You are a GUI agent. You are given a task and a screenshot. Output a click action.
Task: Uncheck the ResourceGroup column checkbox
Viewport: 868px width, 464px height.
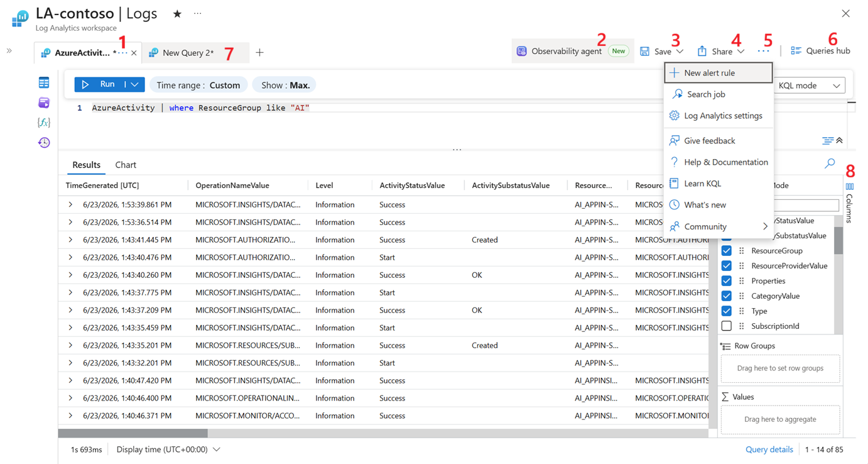pos(727,251)
